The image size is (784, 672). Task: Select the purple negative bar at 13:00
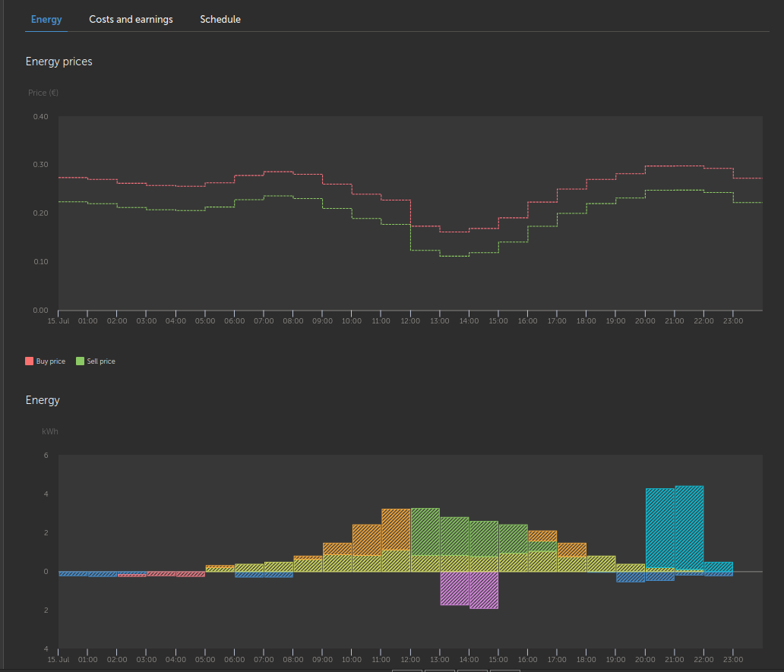(x=454, y=588)
